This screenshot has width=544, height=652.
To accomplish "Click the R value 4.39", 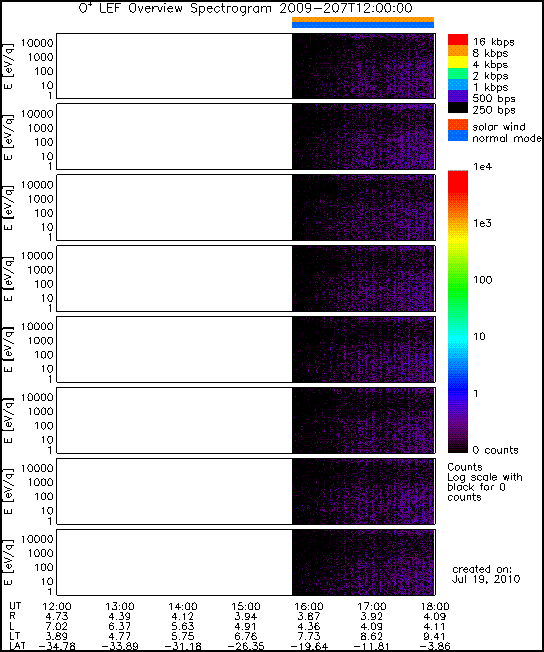I will 120,616.
